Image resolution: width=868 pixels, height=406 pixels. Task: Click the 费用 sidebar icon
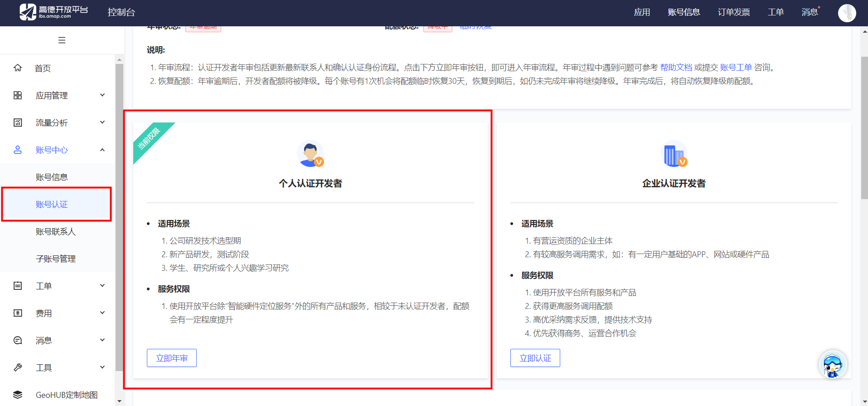click(18, 313)
